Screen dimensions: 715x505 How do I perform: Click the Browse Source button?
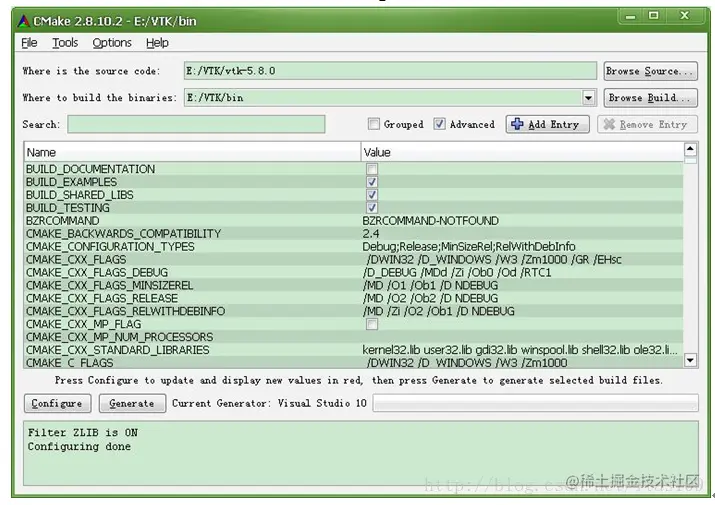650,71
